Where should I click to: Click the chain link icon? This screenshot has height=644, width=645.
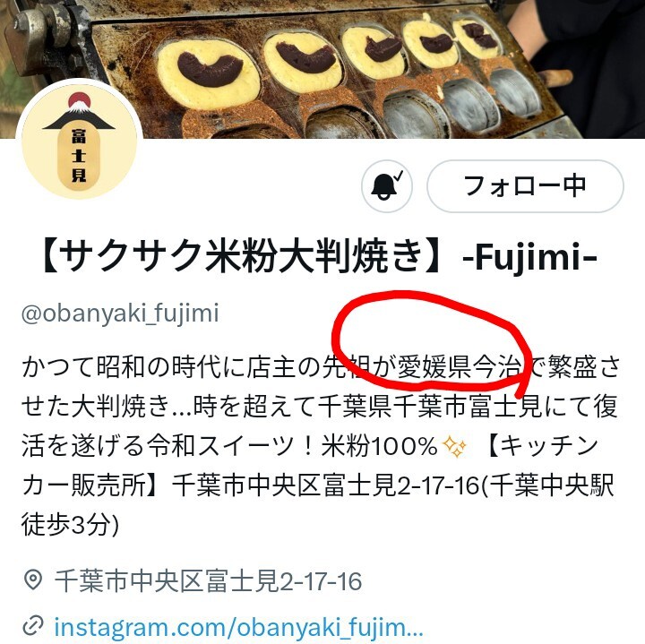click(33, 625)
